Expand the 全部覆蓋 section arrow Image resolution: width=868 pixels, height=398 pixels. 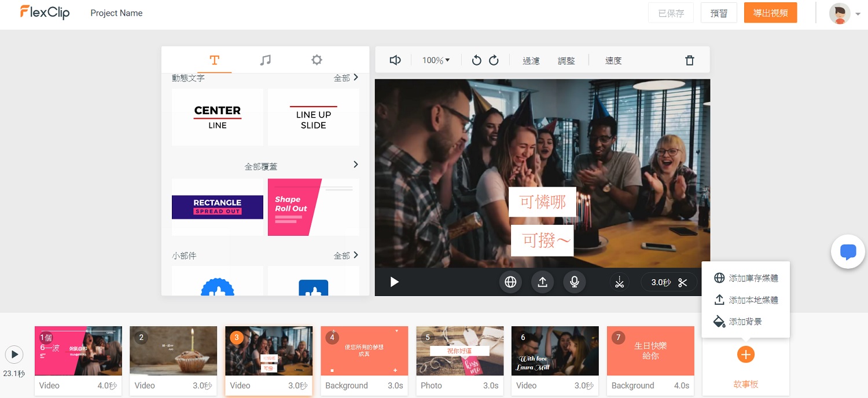point(356,165)
